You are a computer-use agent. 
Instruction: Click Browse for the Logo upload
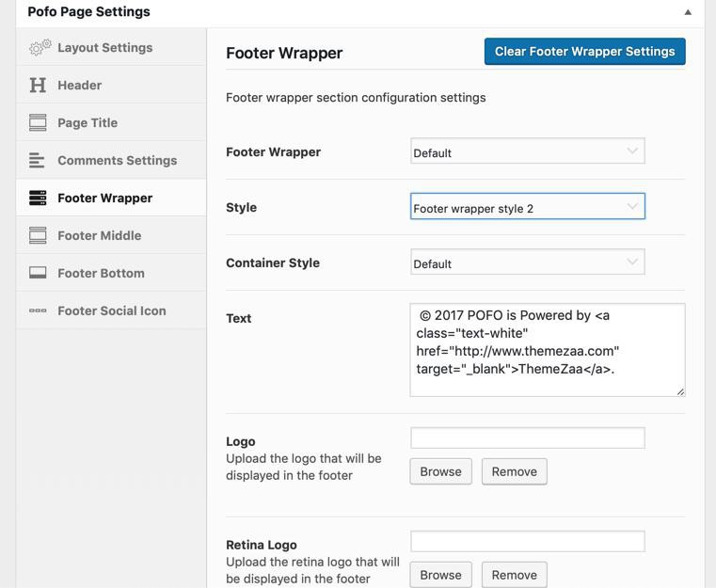(440, 471)
